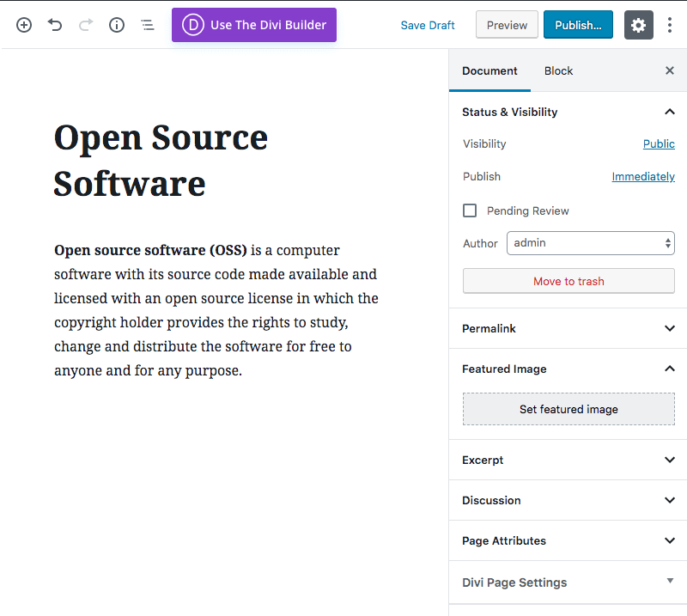Expand the Excerpt panel
Image resolution: width=687 pixels, height=616 pixels.
click(568, 460)
